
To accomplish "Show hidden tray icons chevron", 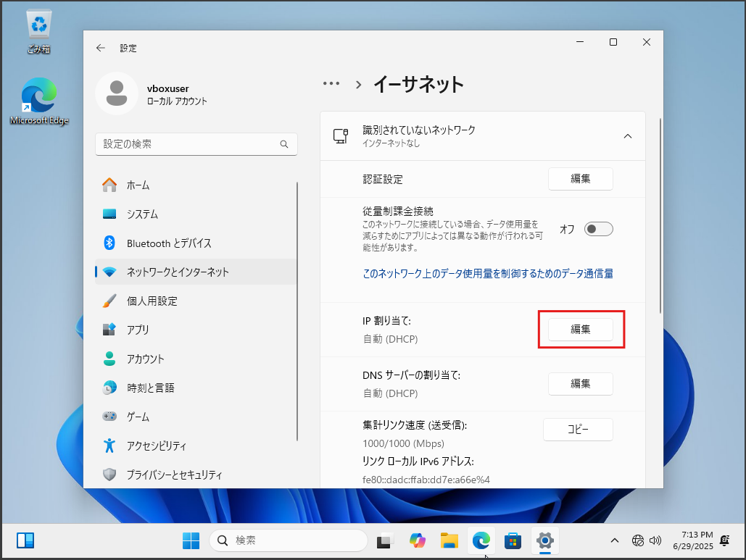I will (615, 540).
